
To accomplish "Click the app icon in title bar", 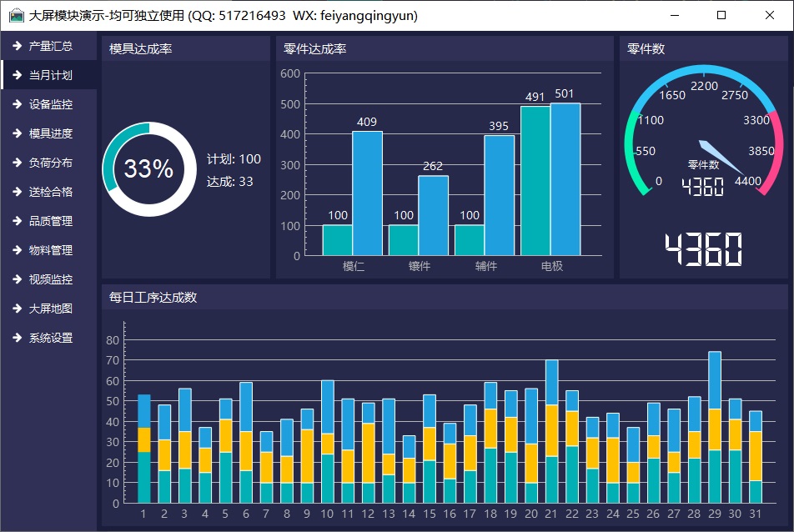I will coord(16,16).
